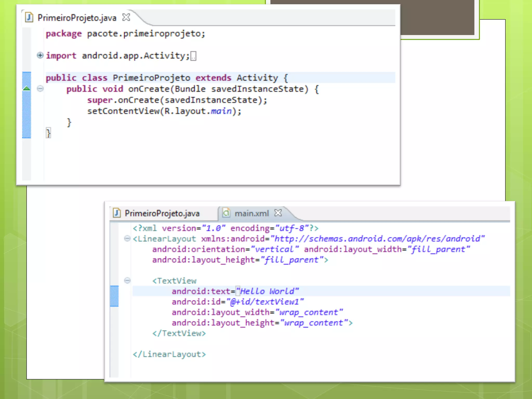Place cursor in the "Hello World" text value
Screen dimensions: 532x399
[268, 291]
